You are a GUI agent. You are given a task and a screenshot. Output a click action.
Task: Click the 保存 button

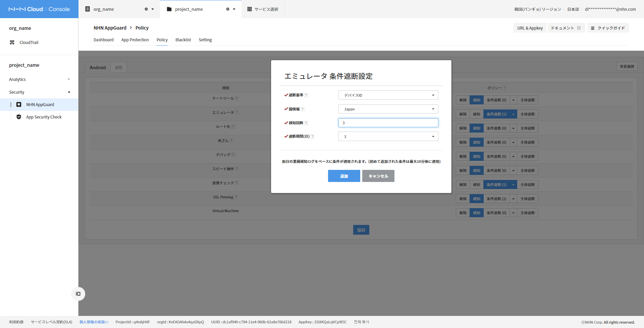pos(361,230)
